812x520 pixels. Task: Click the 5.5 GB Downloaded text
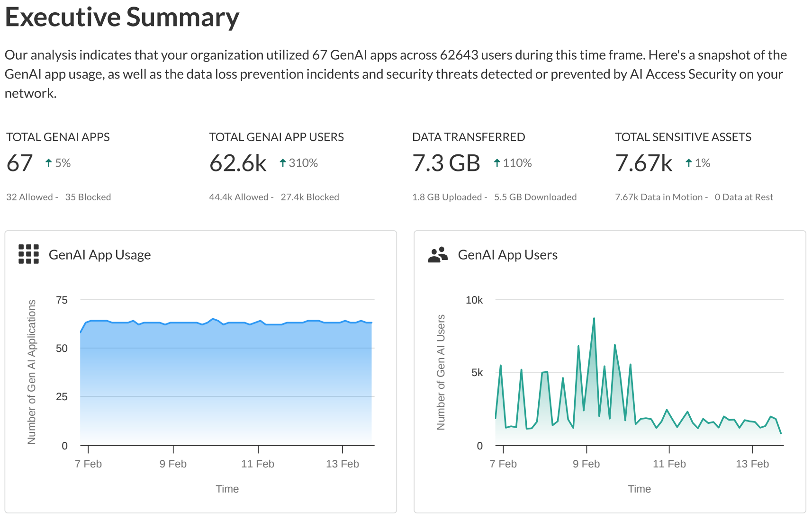tap(535, 197)
